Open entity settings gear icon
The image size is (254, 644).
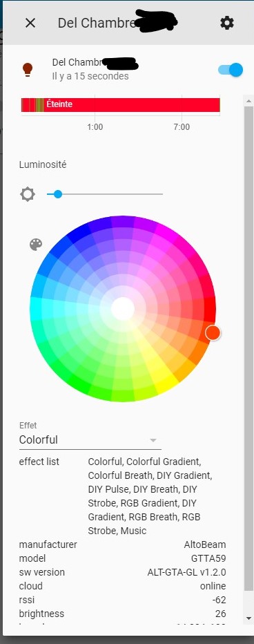pyautogui.click(x=227, y=23)
